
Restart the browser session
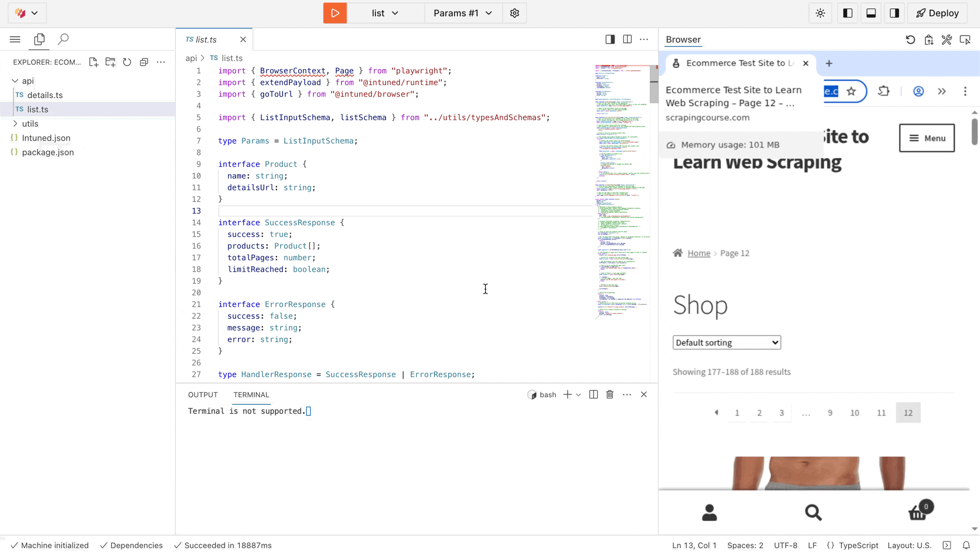tap(910, 40)
